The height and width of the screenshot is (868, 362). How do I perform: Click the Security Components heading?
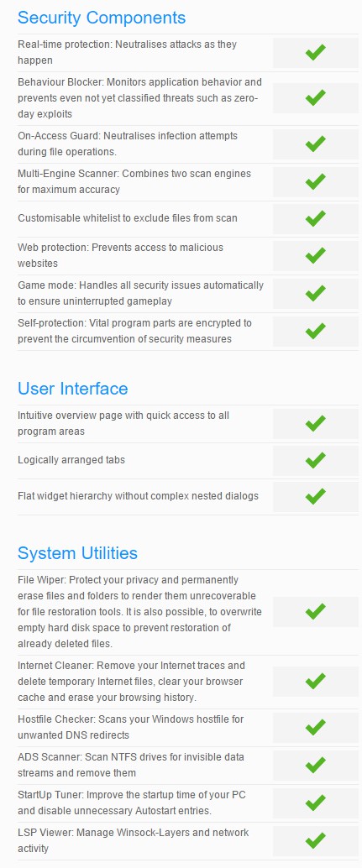[102, 18]
